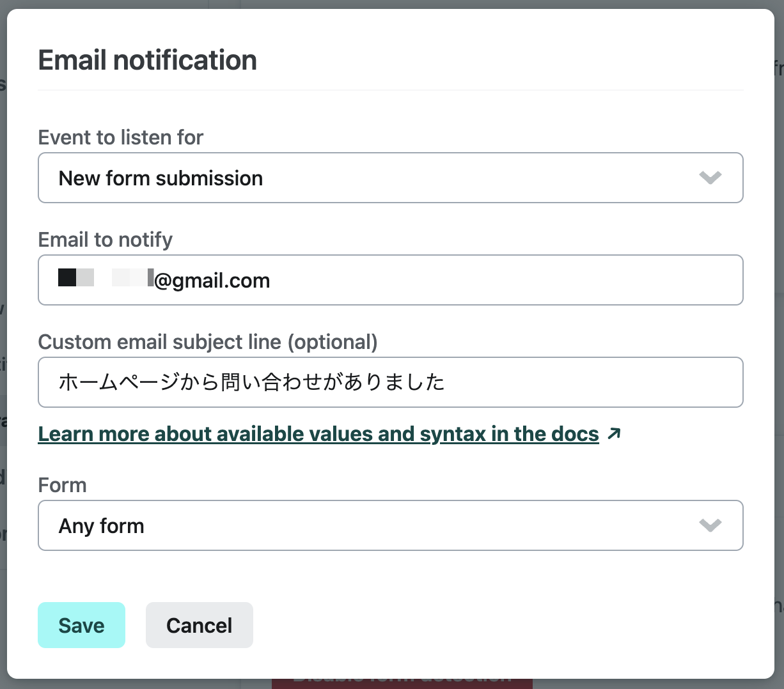The height and width of the screenshot is (689, 784).
Task: Save the email notification settings
Action: pyautogui.click(x=81, y=625)
